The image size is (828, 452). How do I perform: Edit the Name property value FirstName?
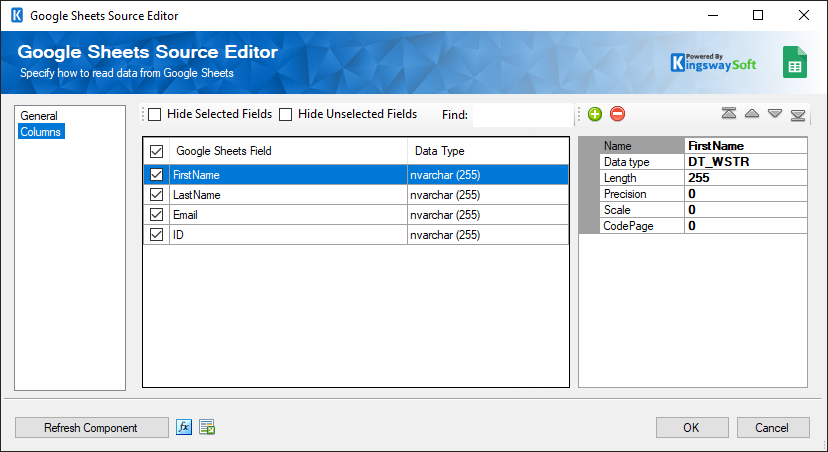pyautogui.click(x=746, y=146)
